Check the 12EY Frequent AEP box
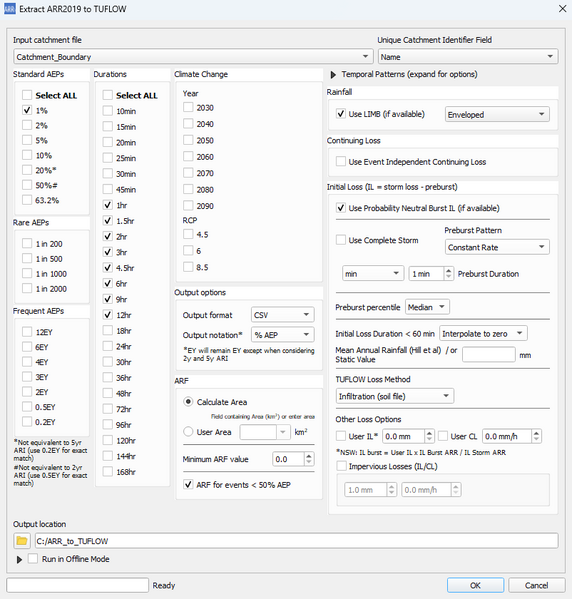 tap(27, 332)
